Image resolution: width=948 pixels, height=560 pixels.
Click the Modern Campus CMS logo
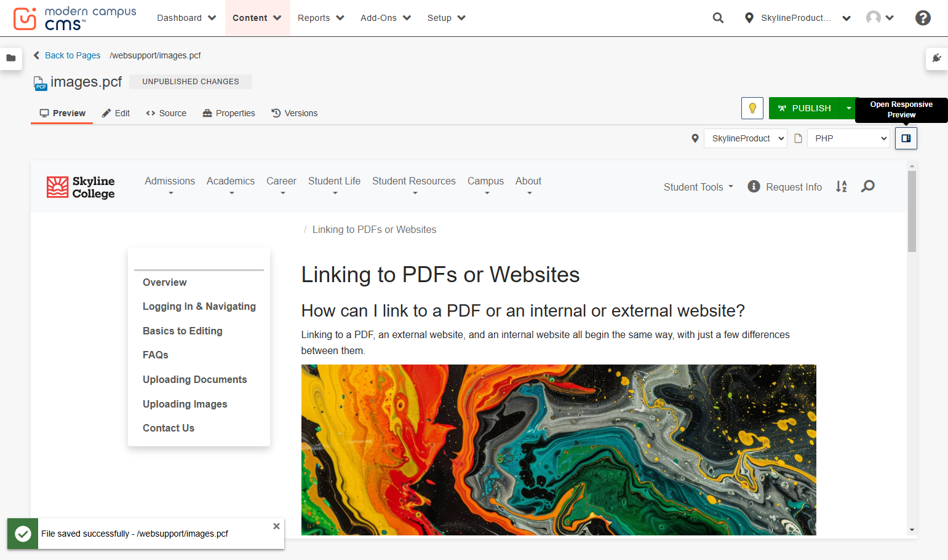pyautogui.click(x=74, y=18)
